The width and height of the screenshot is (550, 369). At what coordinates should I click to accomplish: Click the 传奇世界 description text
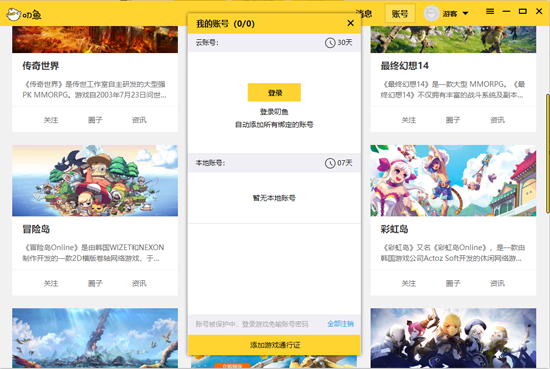point(94,89)
